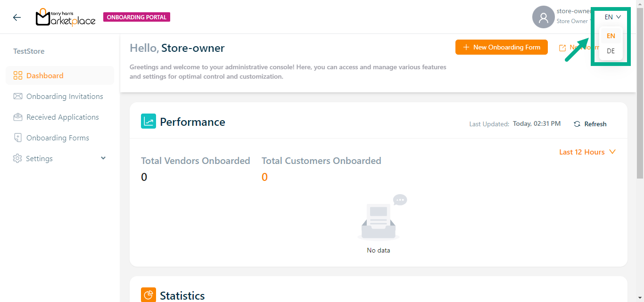Click the vertical page scrollbar
The height and width of the screenshot is (302, 644).
[640, 94]
